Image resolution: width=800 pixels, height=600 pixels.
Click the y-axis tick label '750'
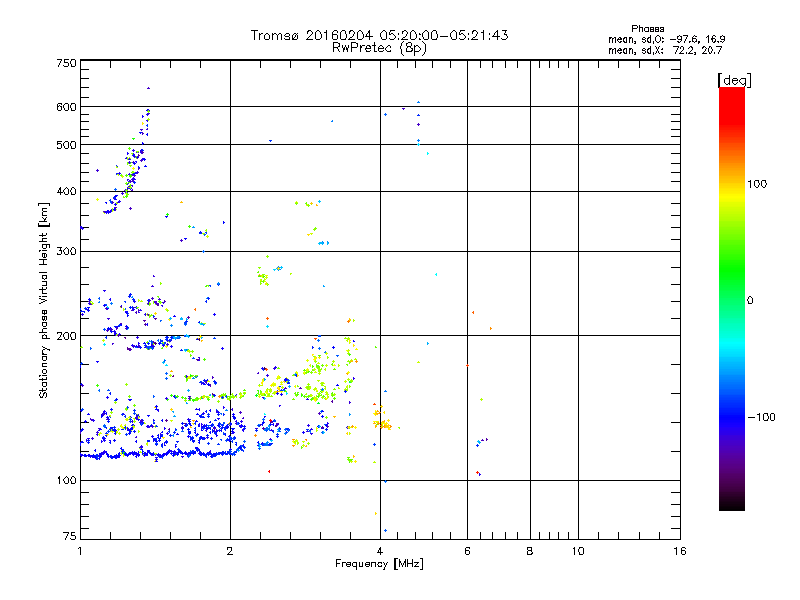click(x=66, y=63)
